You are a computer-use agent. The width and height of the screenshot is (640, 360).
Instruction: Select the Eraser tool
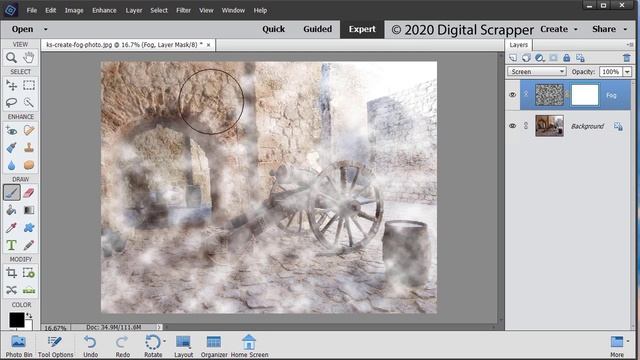[x=29, y=193]
